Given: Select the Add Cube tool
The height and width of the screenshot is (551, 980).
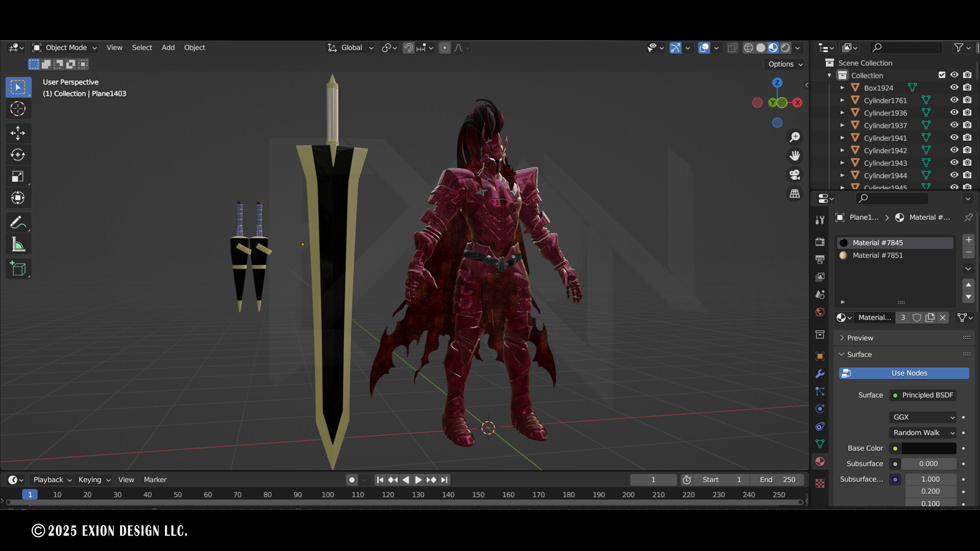Looking at the screenshot, I should pyautogui.click(x=18, y=269).
